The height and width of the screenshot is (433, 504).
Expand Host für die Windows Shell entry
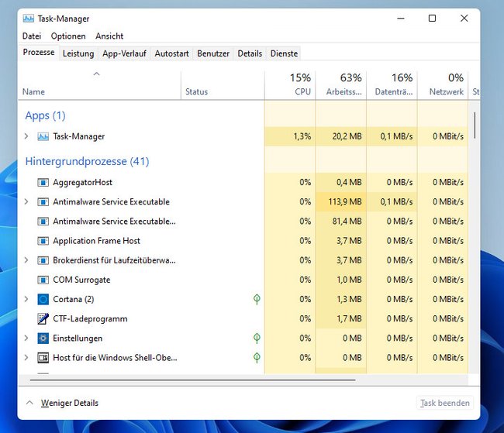(26, 358)
